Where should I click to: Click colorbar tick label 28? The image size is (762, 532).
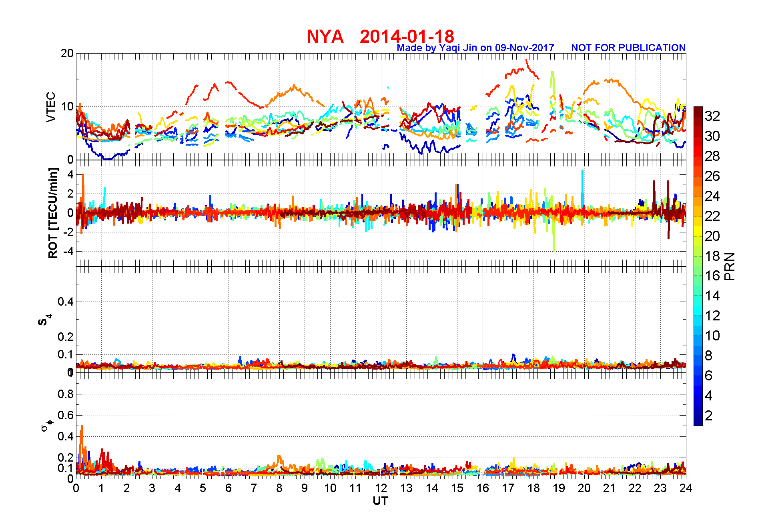click(712, 156)
